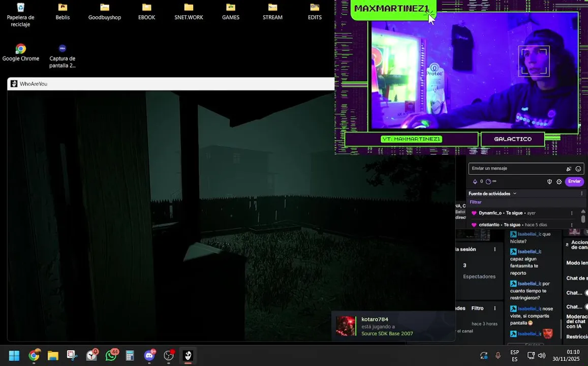Open Snipping Tool in the taskbar
The width and height of the screenshot is (588, 366).
(x=72, y=355)
